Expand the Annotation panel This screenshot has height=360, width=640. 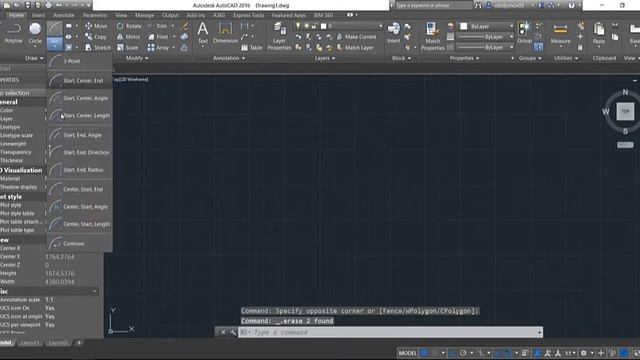tap(229, 58)
